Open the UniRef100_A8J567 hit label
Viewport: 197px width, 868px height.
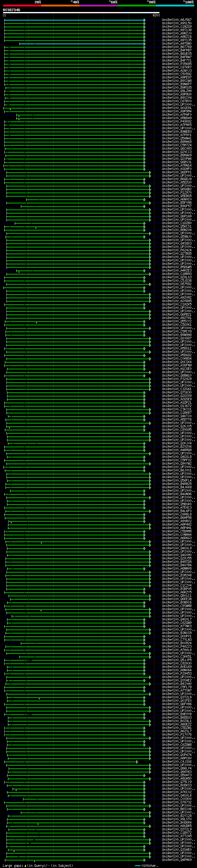(177, 20)
